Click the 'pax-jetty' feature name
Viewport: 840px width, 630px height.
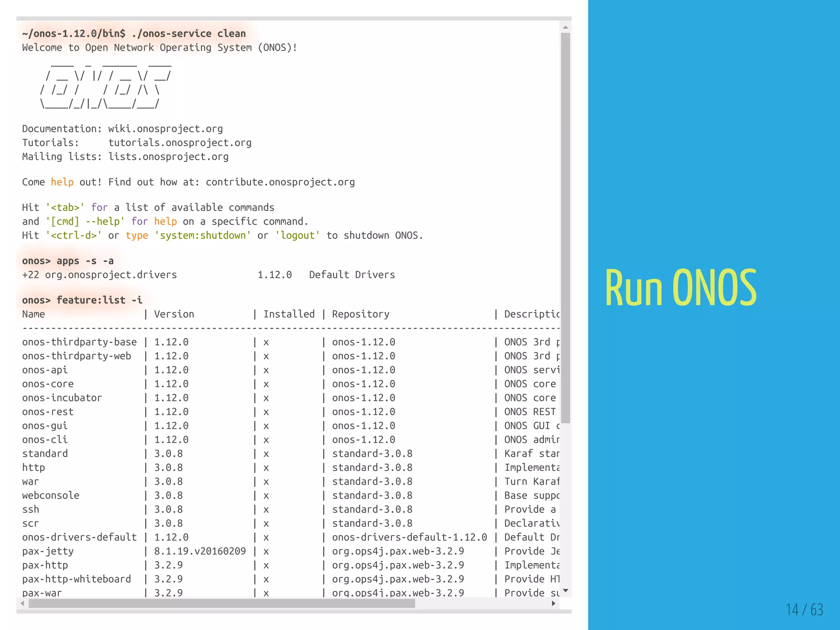[48, 551]
